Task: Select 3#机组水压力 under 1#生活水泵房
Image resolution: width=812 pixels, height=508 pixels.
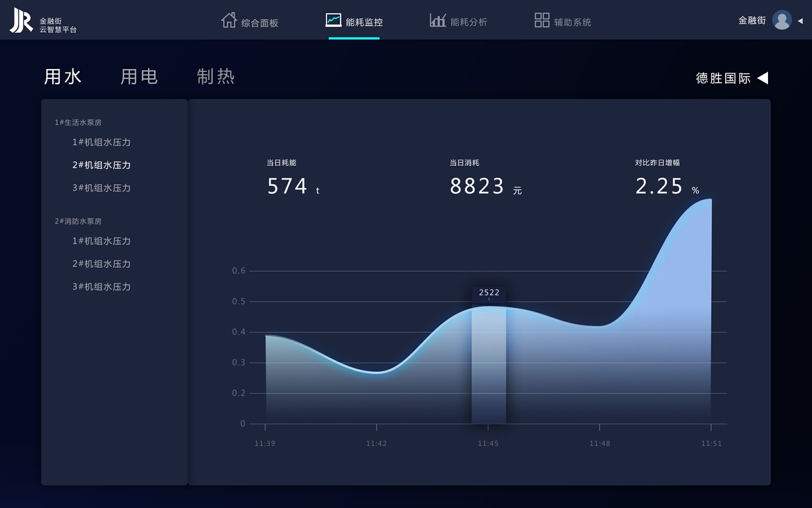Action: coord(102,187)
